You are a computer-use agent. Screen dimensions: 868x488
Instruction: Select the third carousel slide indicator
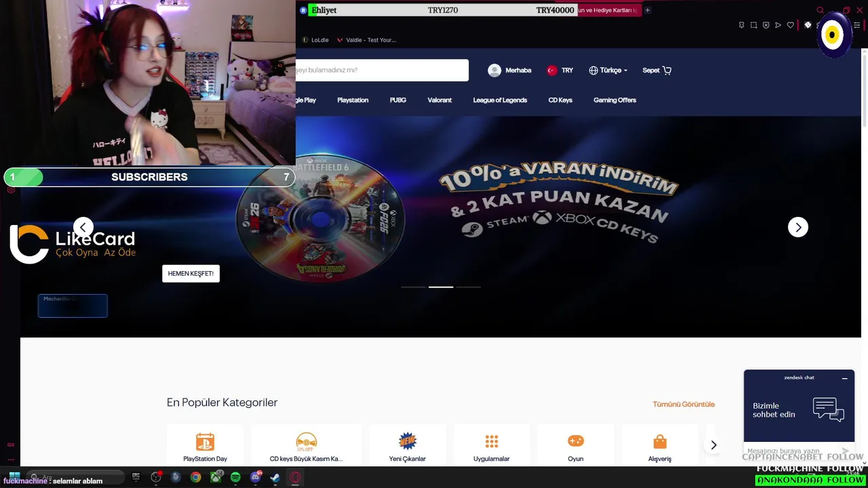468,287
